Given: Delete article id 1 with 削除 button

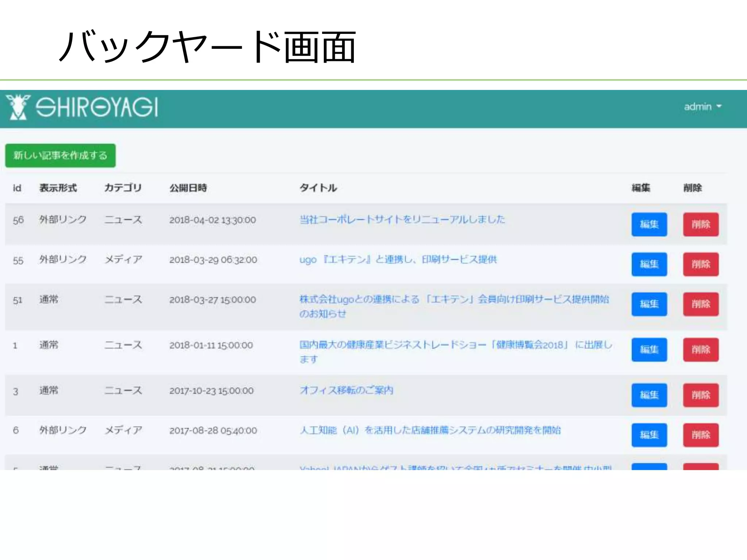Looking at the screenshot, I should coord(701,350).
